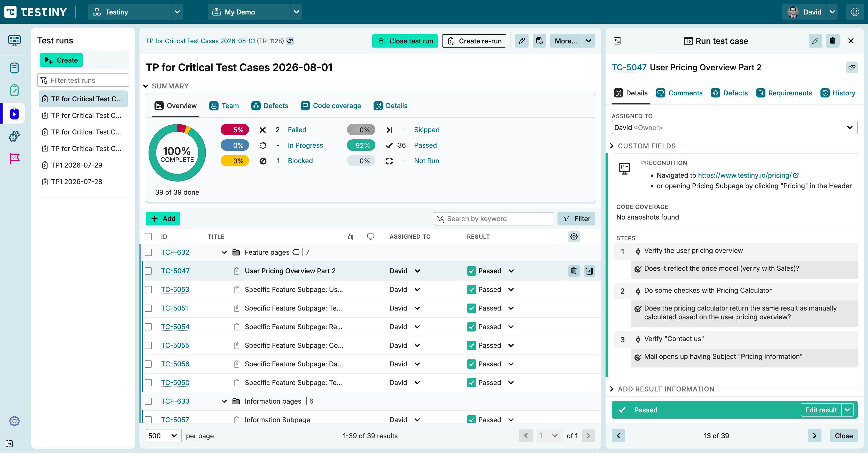Open the Requirements tab in test case panel
This screenshot has height=453, width=868.
[x=784, y=93]
